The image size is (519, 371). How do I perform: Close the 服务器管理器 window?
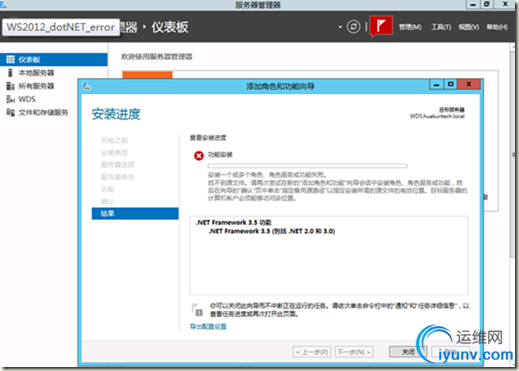[x=505, y=4]
